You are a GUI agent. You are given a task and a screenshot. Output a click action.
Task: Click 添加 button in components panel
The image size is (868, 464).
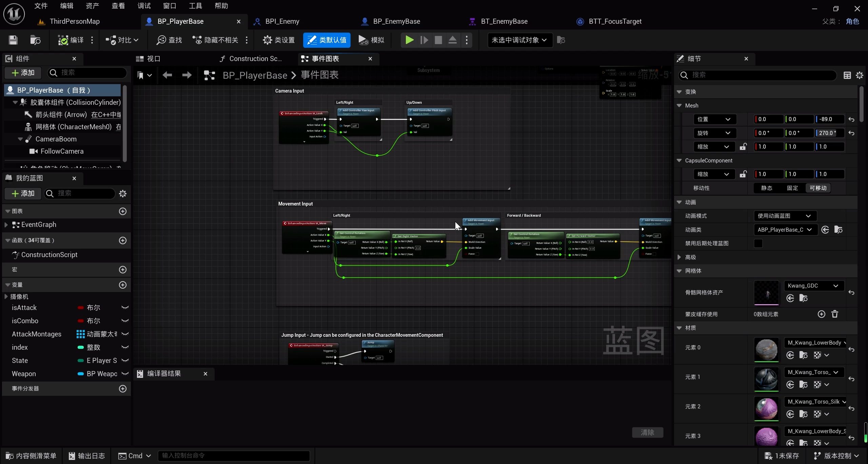click(23, 73)
